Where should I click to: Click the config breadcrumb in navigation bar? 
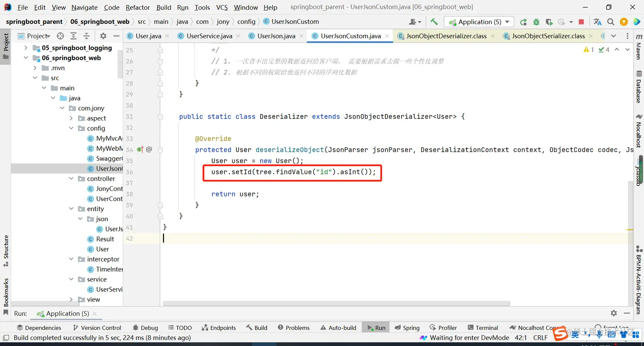(x=246, y=22)
